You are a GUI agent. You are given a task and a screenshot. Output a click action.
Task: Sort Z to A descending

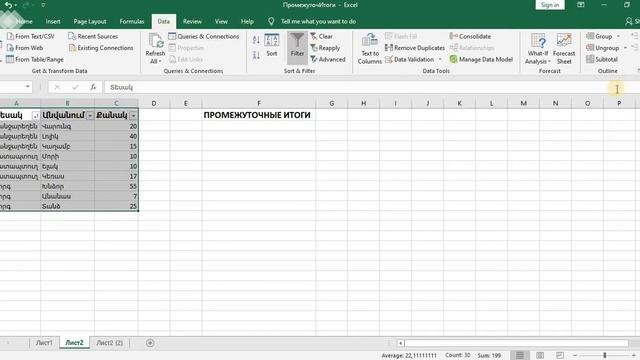click(256, 55)
